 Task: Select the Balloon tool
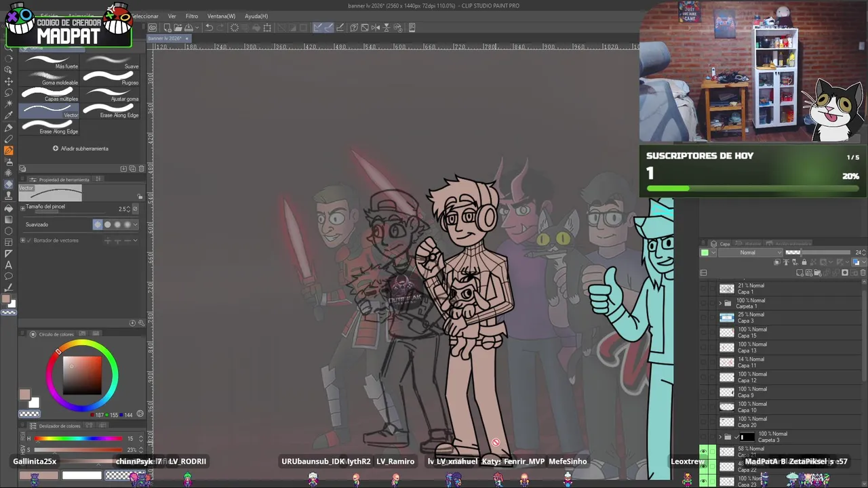[9, 277]
